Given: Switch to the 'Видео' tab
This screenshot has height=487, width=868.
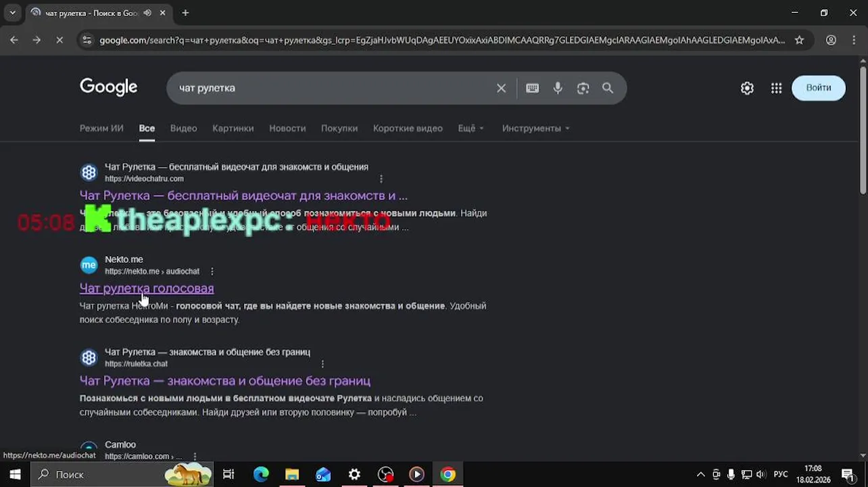Looking at the screenshot, I should (183, 129).
